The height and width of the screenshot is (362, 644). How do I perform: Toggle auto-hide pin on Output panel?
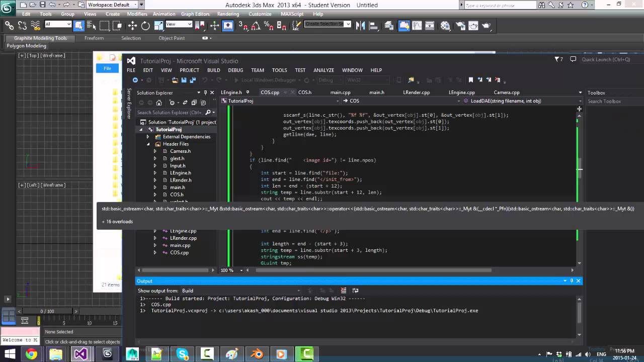click(x=572, y=281)
